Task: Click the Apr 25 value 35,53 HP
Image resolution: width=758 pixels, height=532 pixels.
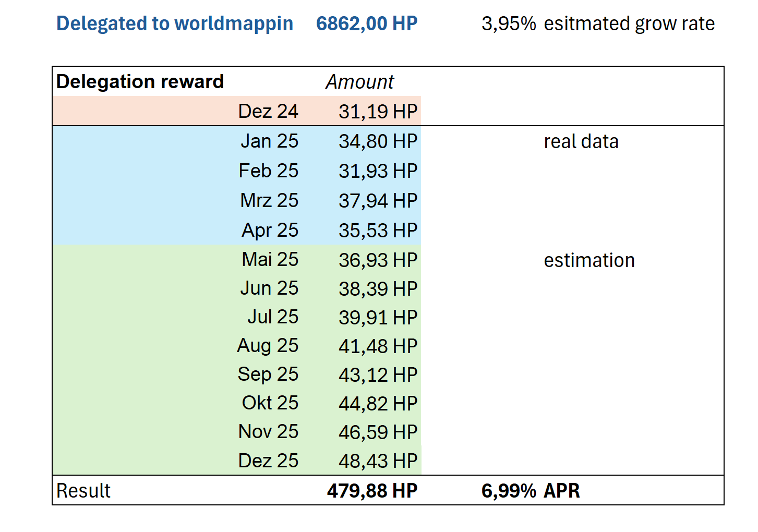Action: (x=378, y=230)
